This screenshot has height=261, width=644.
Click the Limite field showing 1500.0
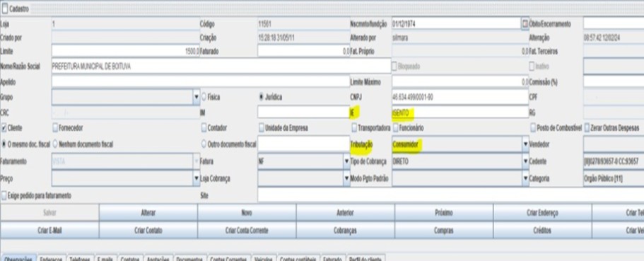[x=126, y=52]
